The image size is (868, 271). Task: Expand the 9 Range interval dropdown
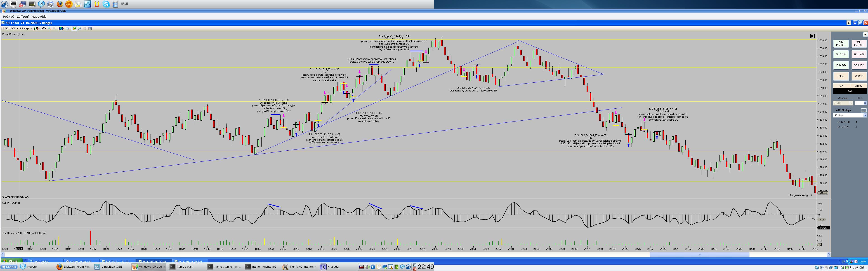click(x=26, y=29)
